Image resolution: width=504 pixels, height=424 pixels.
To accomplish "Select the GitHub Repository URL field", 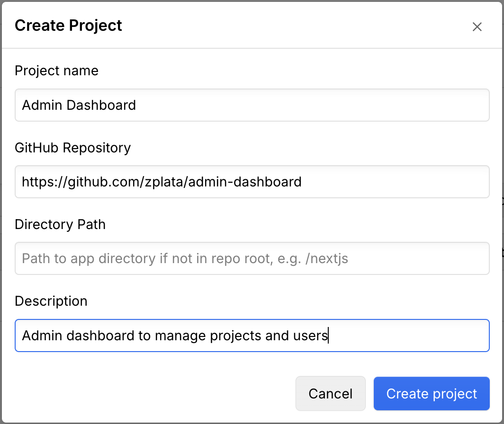I will click(x=251, y=182).
